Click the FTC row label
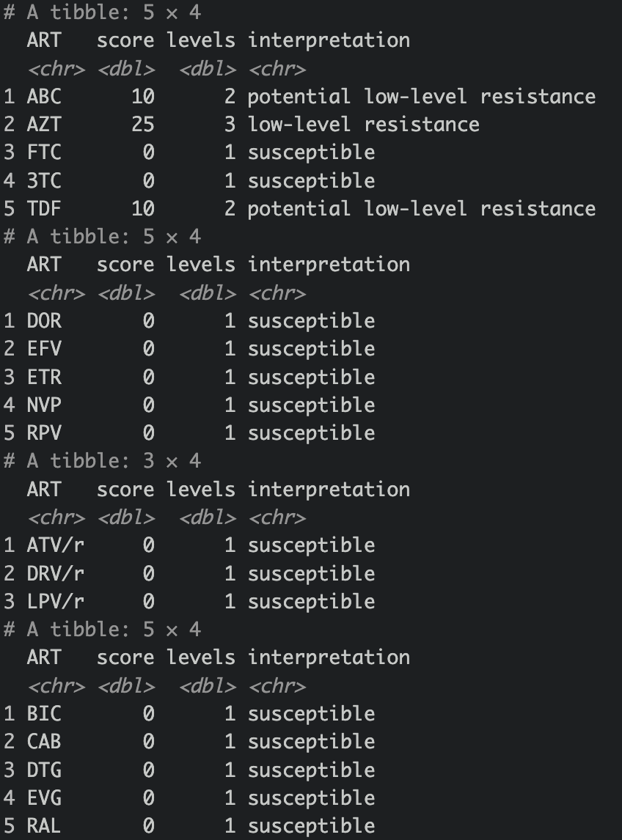Image resolution: width=622 pixels, height=840 pixels. (44, 152)
